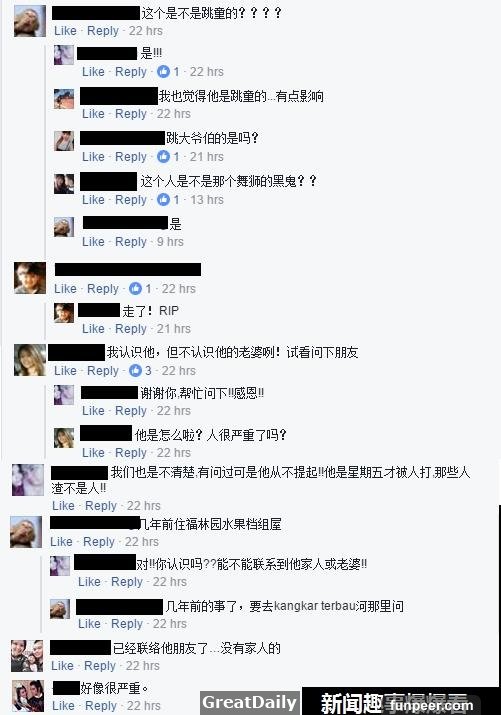Click the thumbs-up icon under the 舞狮的黑鬼 comment
Viewport: 501px width, 715px height.
click(163, 199)
